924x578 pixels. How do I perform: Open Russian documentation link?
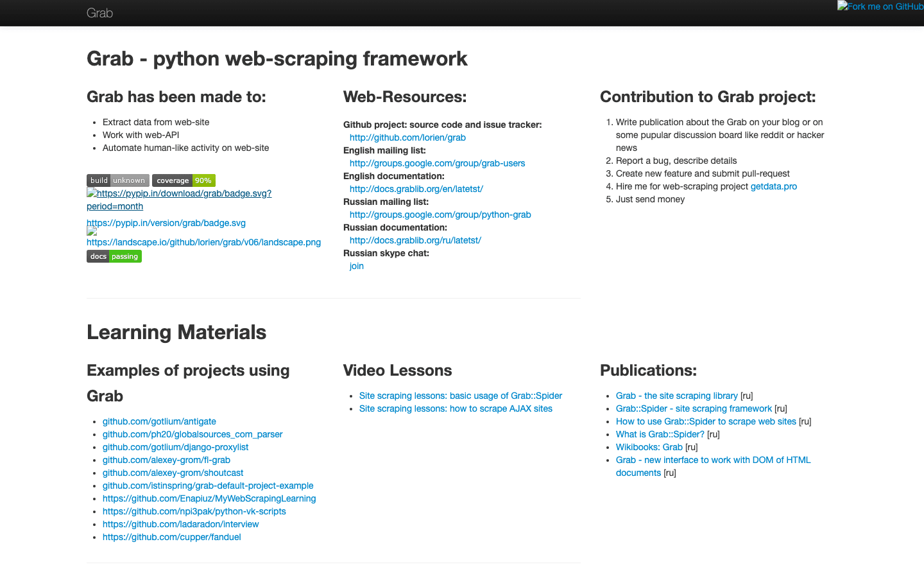(415, 240)
